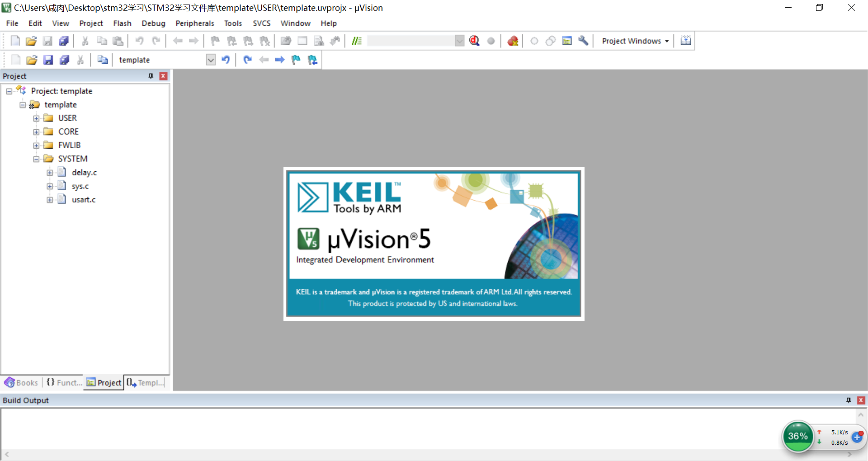Image resolution: width=868 pixels, height=461 pixels.
Task: Click the blue plus icon in network widget
Action: [x=857, y=437]
